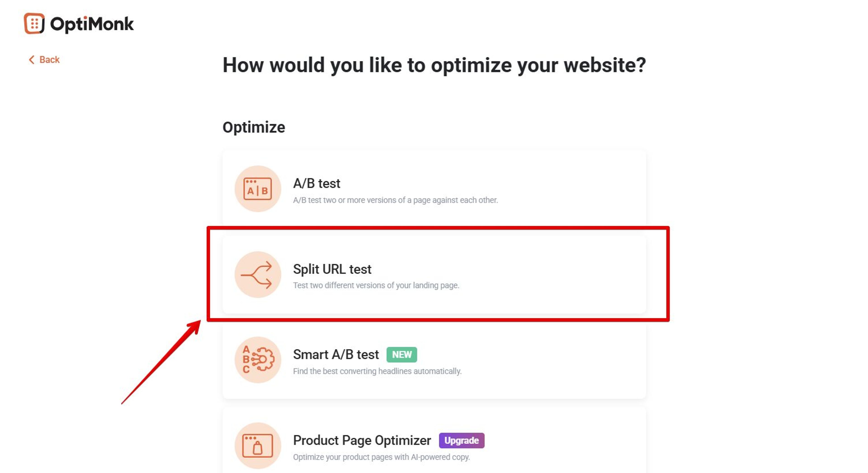Click the Smart A/B test description text
Image resolution: width=868 pixels, height=473 pixels.
click(x=377, y=371)
